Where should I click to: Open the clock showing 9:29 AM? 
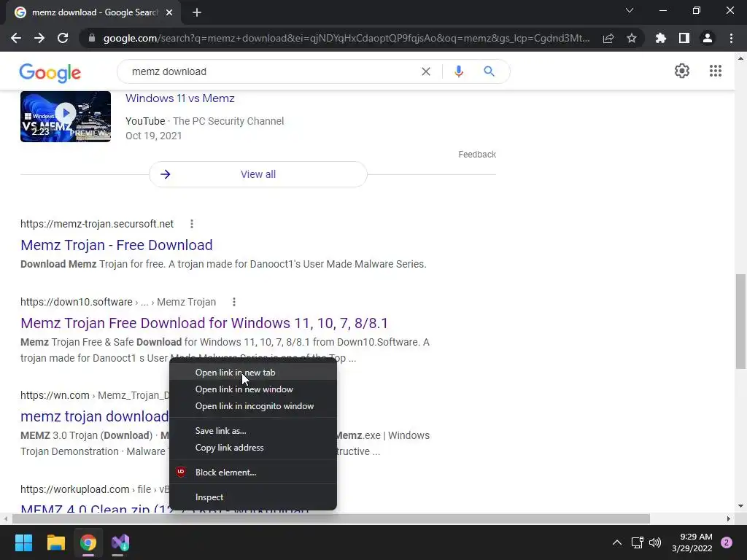(692, 542)
